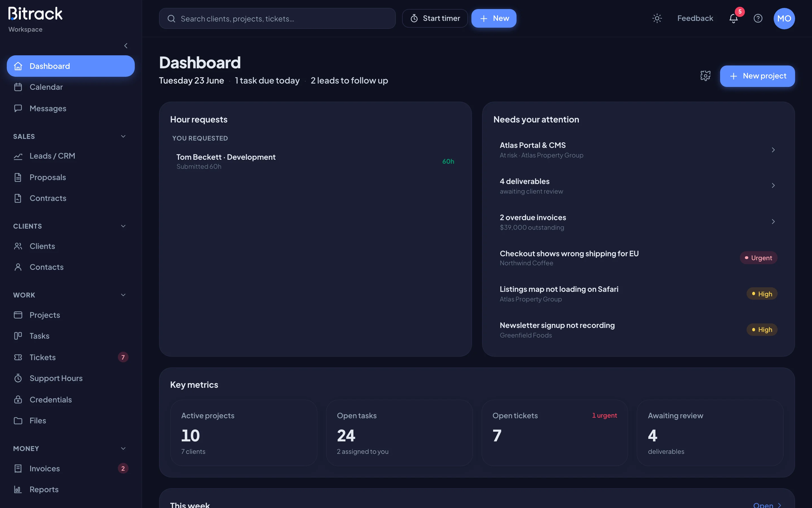
Task: Open the Open tickets metric card
Action: (x=555, y=433)
